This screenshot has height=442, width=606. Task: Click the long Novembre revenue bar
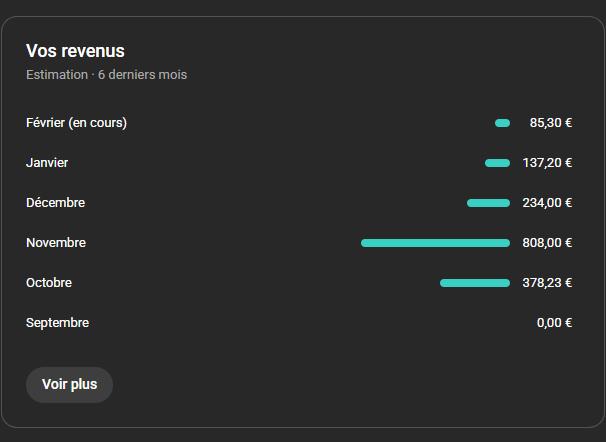coord(435,243)
